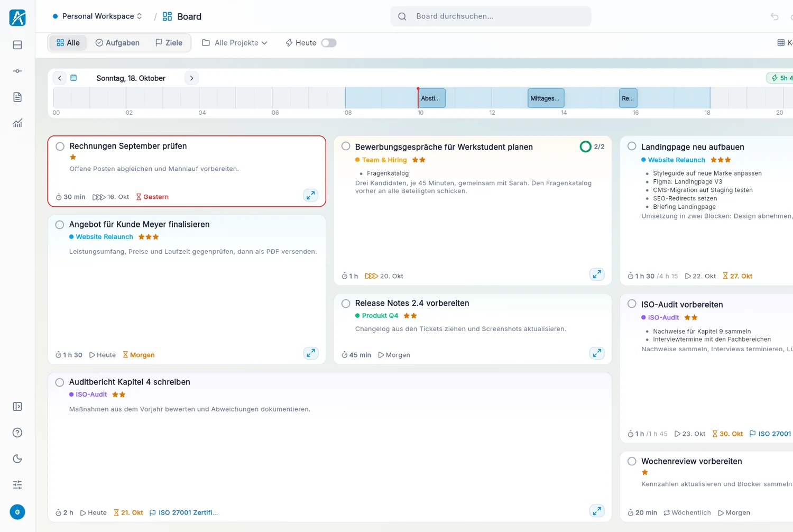
Task: Expand the Release Notes 2.4 card
Action: pyautogui.click(x=597, y=353)
